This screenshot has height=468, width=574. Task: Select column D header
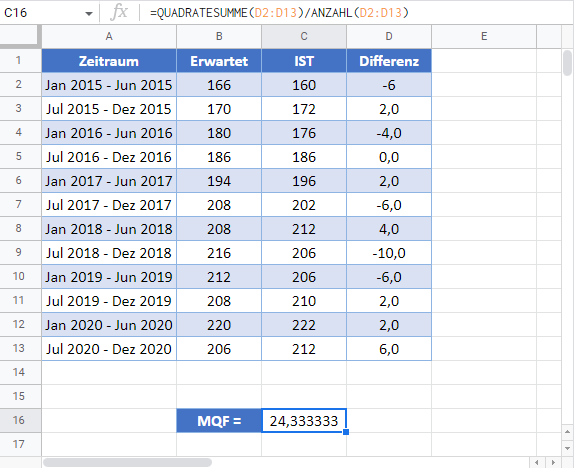coord(389,37)
